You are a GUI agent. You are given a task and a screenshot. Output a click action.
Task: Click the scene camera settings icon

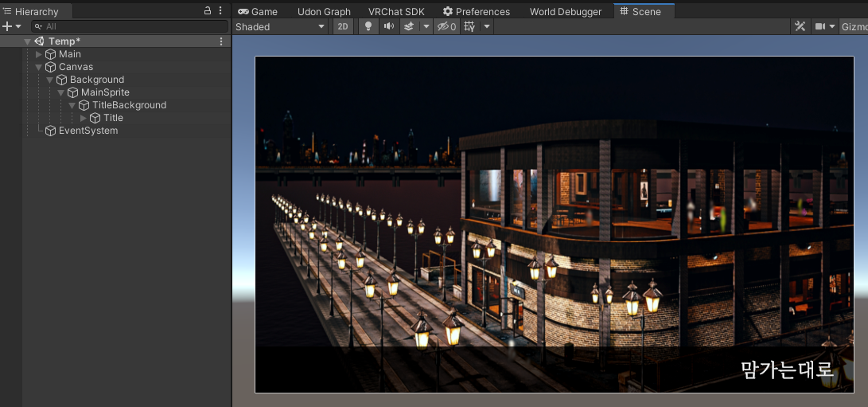(819, 26)
